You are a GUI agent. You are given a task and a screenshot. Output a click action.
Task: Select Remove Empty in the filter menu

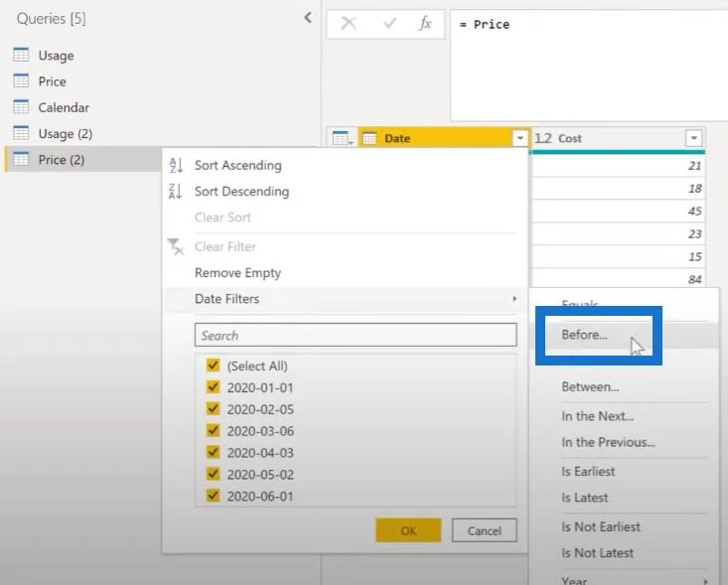345,272
